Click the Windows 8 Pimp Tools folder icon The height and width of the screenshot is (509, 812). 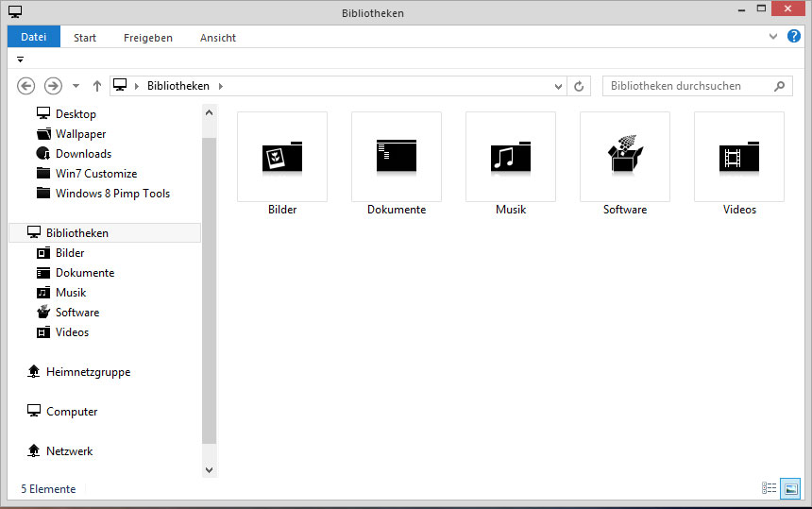(43, 193)
